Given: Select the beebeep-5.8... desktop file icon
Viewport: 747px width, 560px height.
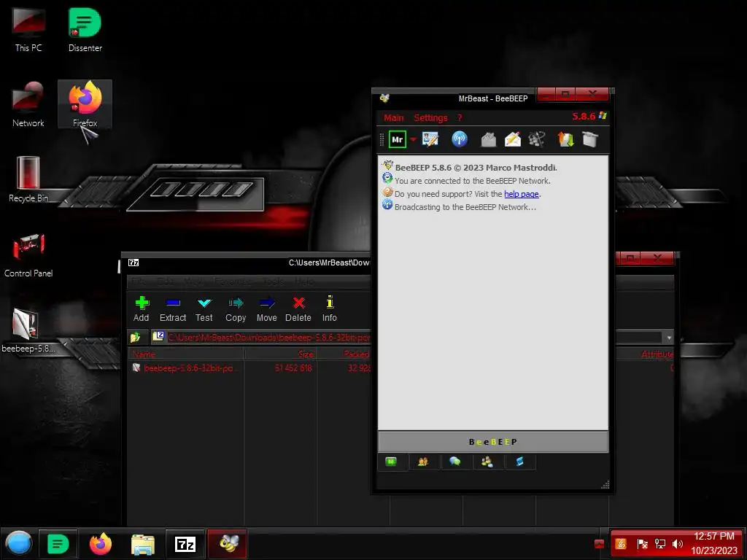Looking at the screenshot, I should 28,330.
